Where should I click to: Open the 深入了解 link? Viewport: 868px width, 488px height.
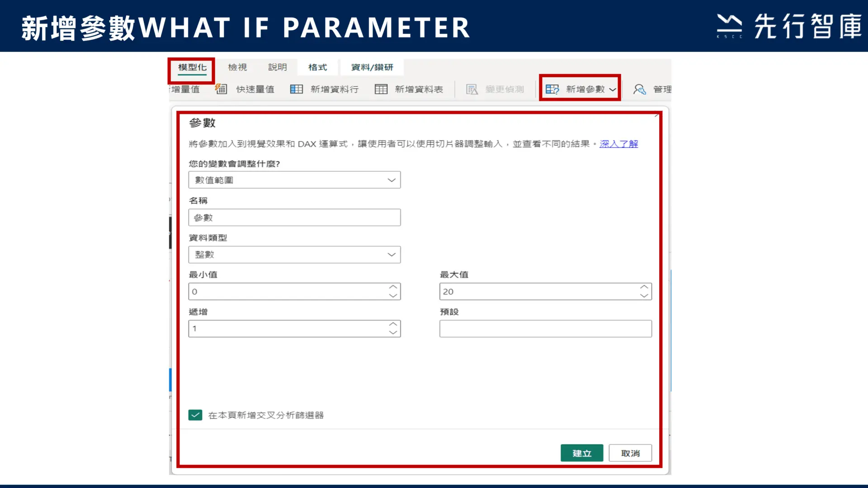coord(618,144)
